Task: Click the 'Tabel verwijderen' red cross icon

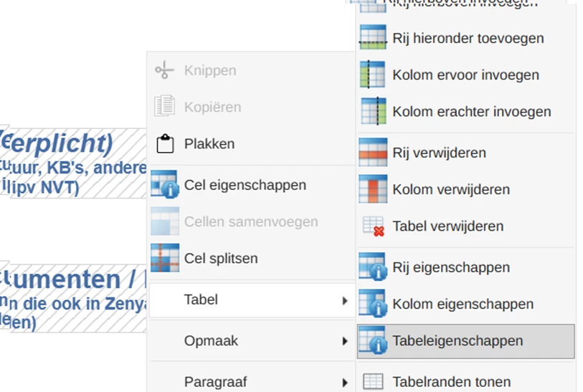Action: tap(374, 226)
